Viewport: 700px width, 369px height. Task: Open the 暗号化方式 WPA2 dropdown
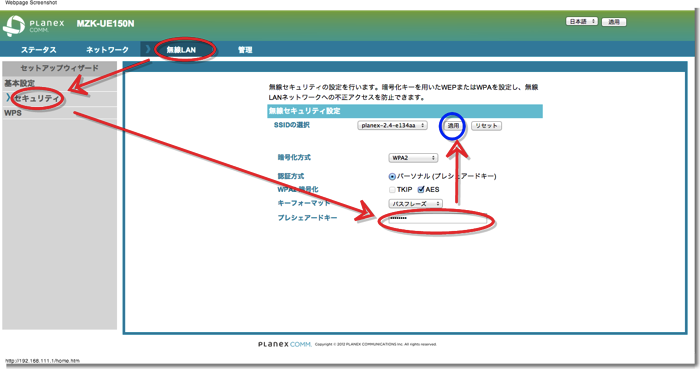[413, 158]
